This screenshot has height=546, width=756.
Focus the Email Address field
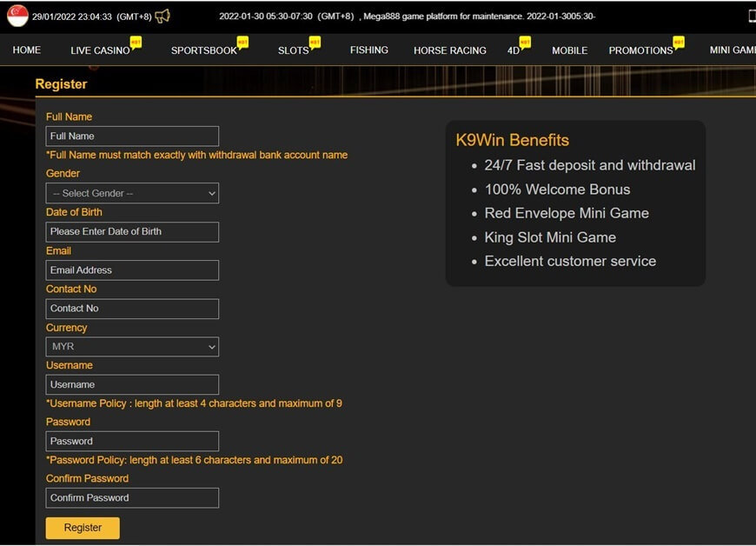click(132, 270)
